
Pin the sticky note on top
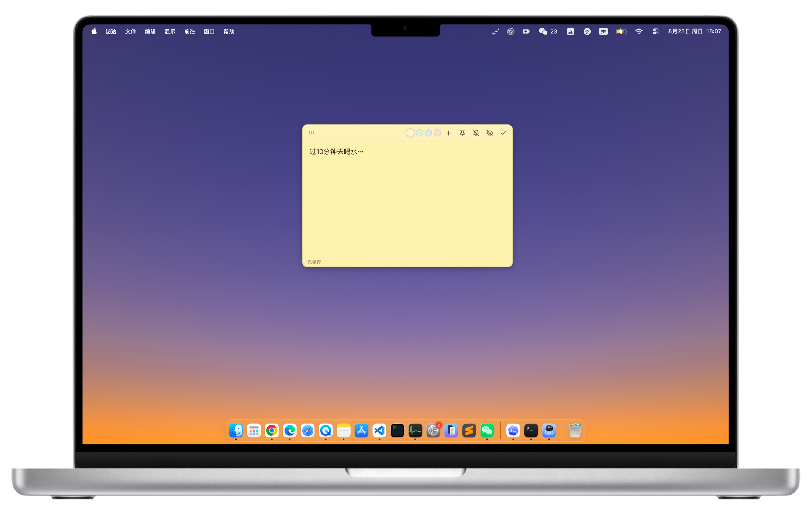coord(462,133)
